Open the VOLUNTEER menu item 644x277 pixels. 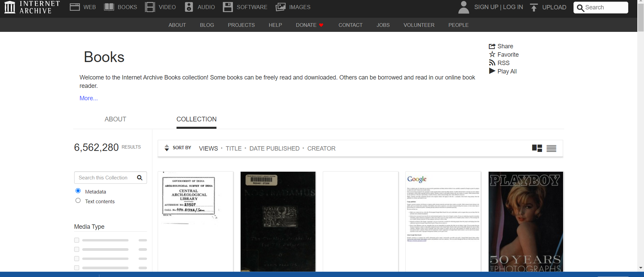(419, 25)
